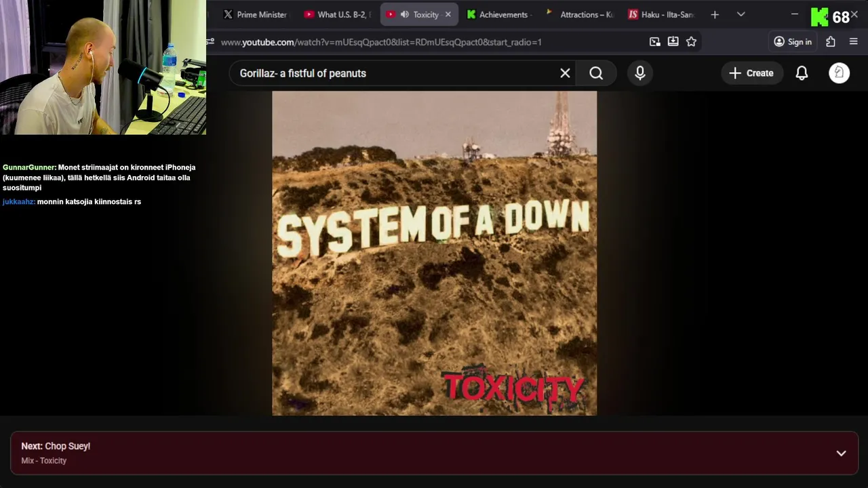The width and height of the screenshot is (868, 488).
Task: Click the jukkaahz chat username
Action: [x=18, y=202]
